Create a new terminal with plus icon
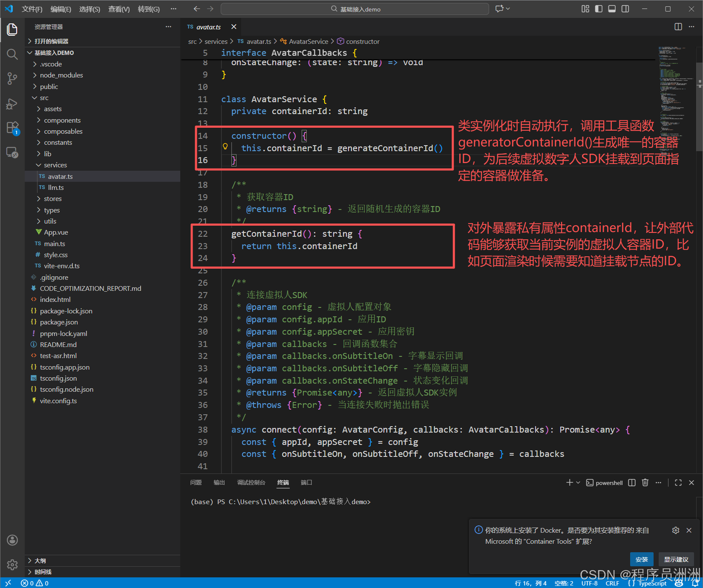The height and width of the screenshot is (588, 703). (x=569, y=482)
